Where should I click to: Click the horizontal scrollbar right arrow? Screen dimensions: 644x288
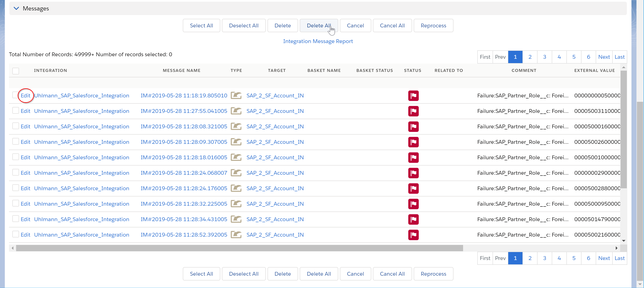[617, 248]
